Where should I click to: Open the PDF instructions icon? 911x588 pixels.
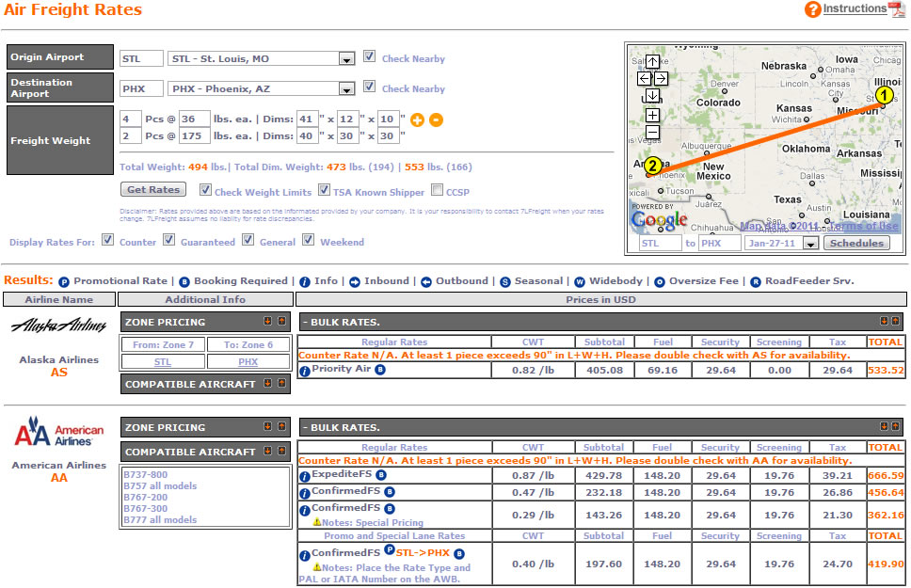[898, 9]
